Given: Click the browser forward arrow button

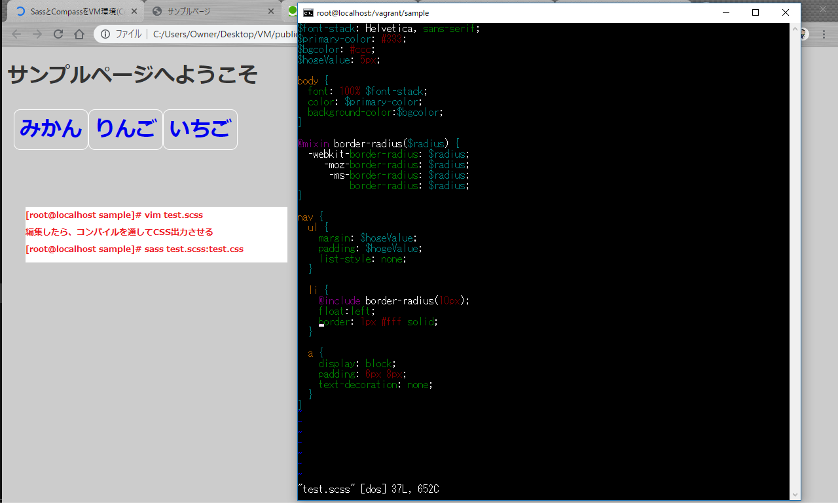Looking at the screenshot, I should 37,34.
